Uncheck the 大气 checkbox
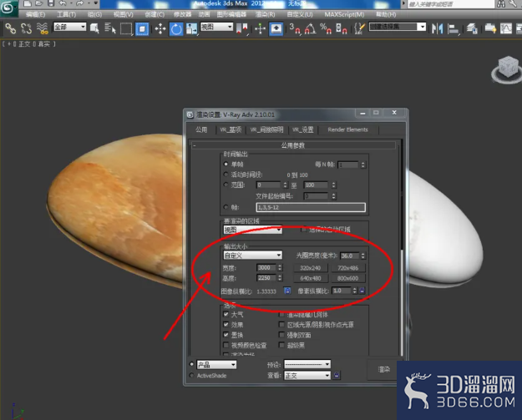Screen dimensions: 522x420 point(226,314)
